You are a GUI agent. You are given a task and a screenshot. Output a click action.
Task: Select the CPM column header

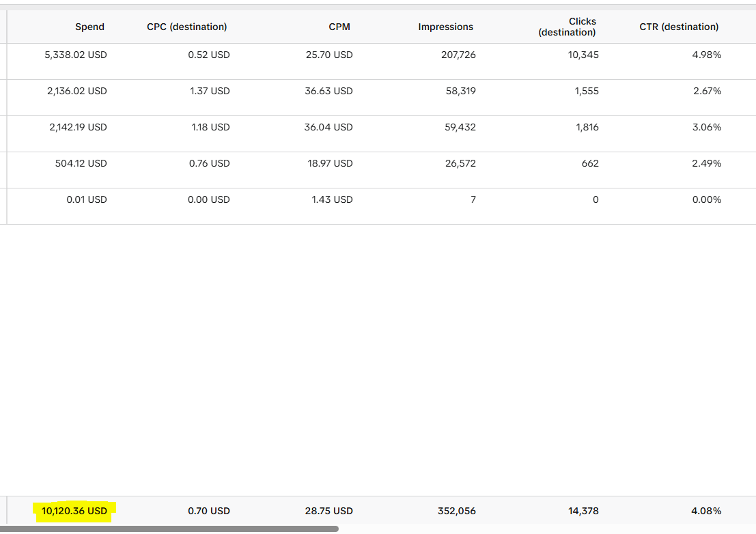coord(339,27)
